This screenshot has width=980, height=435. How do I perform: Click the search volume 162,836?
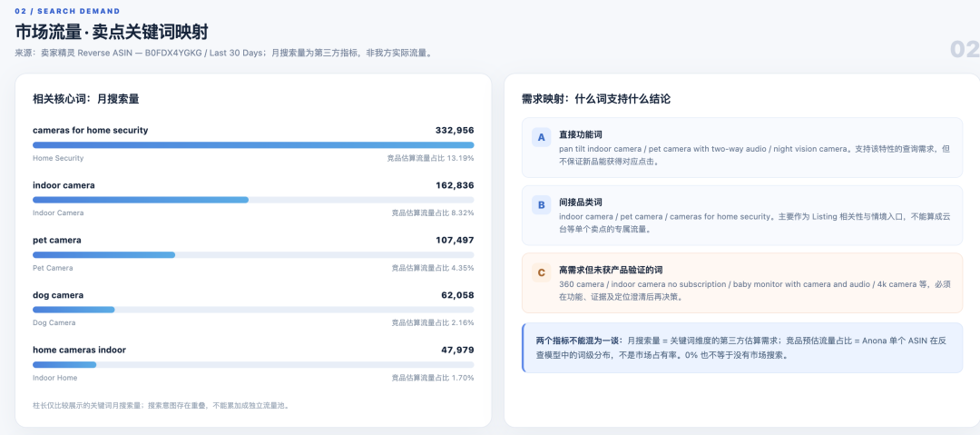pyautogui.click(x=455, y=185)
